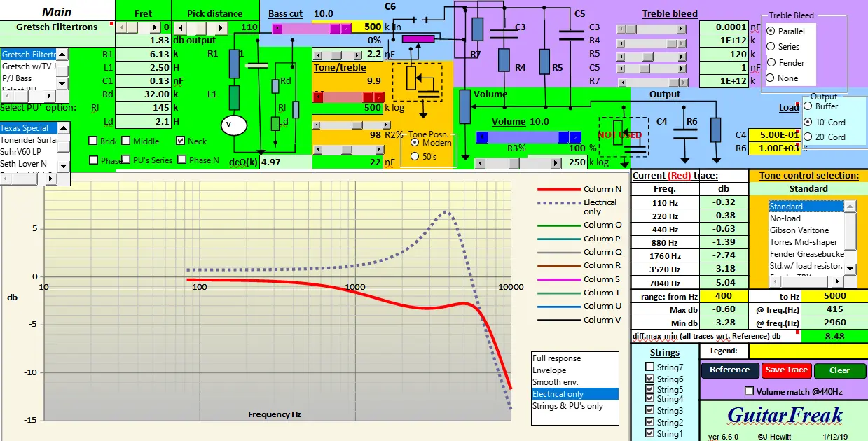Click the left end button of the Tone/treble slider
Image resolution: width=868 pixels, height=441 pixels.
(317, 97)
